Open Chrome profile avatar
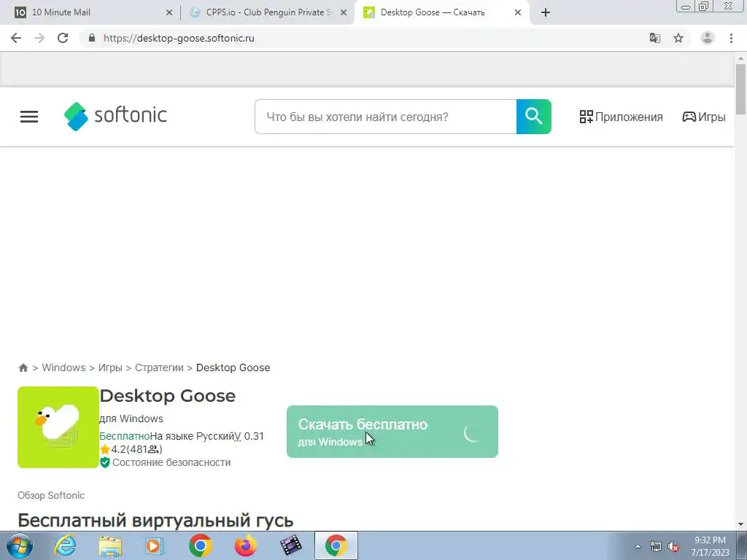 coord(708,38)
